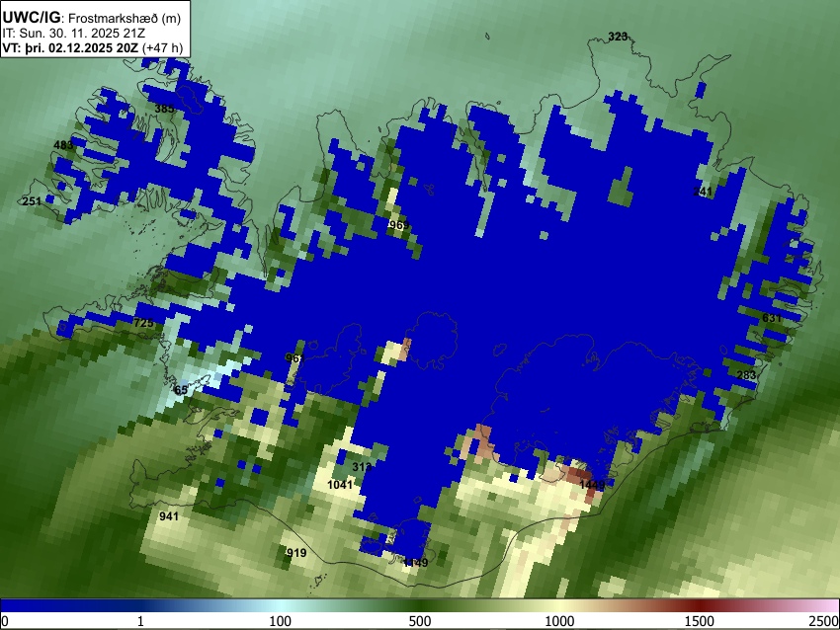Click the legend label "1000"
The width and height of the screenshot is (840, 630).
[x=559, y=621]
